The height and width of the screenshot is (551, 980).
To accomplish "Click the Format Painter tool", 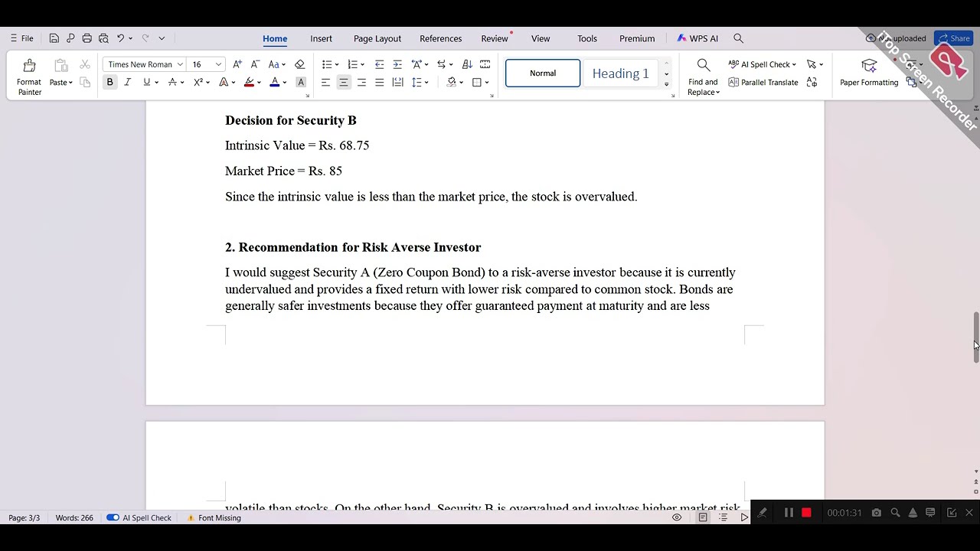I will [x=29, y=77].
